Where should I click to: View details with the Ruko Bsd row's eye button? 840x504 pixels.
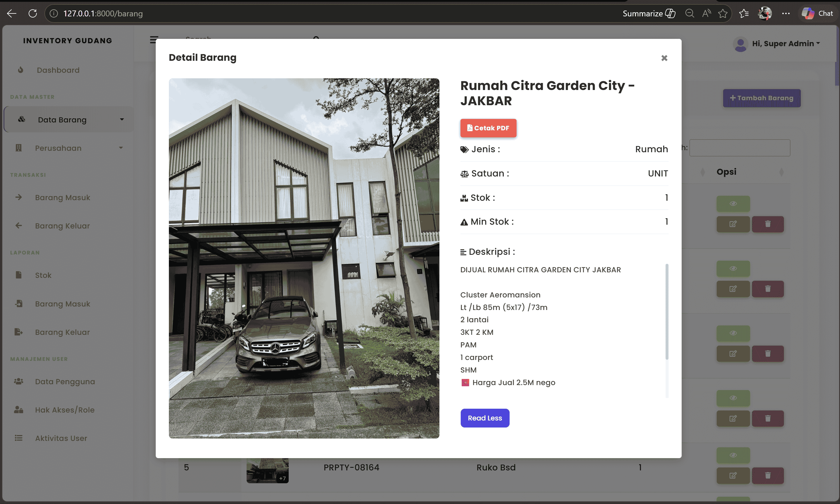point(733,455)
